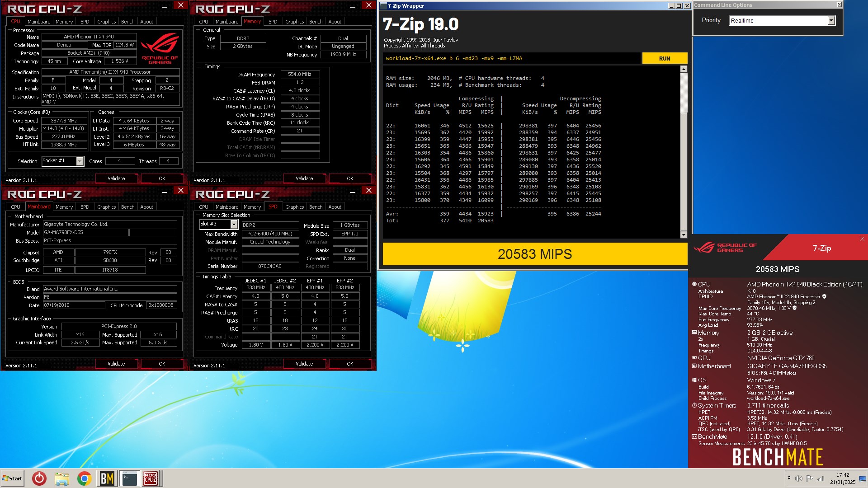Click the yellow 20583 MIPS result bar
This screenshot has height=488, width=868.
point(535,254)
